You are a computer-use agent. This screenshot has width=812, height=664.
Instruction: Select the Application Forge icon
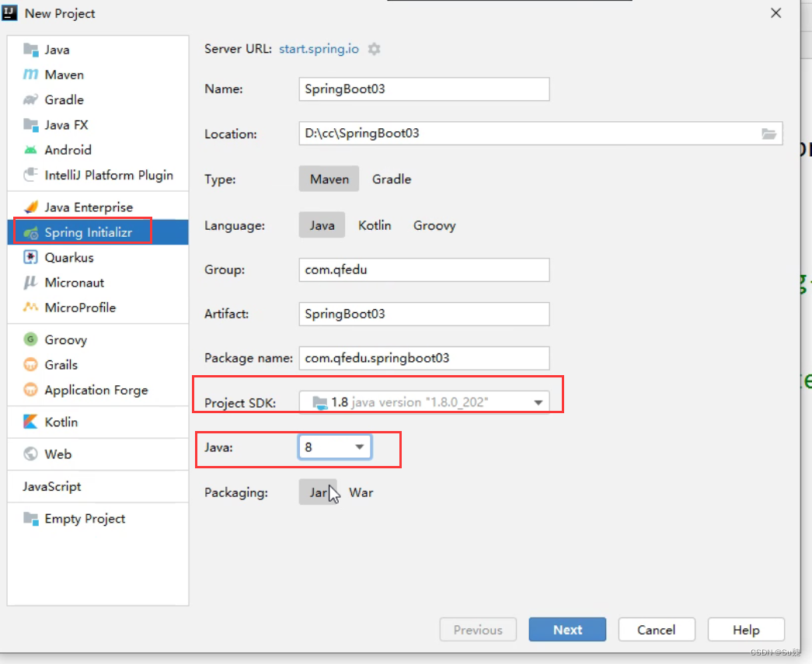click(30, 390)
